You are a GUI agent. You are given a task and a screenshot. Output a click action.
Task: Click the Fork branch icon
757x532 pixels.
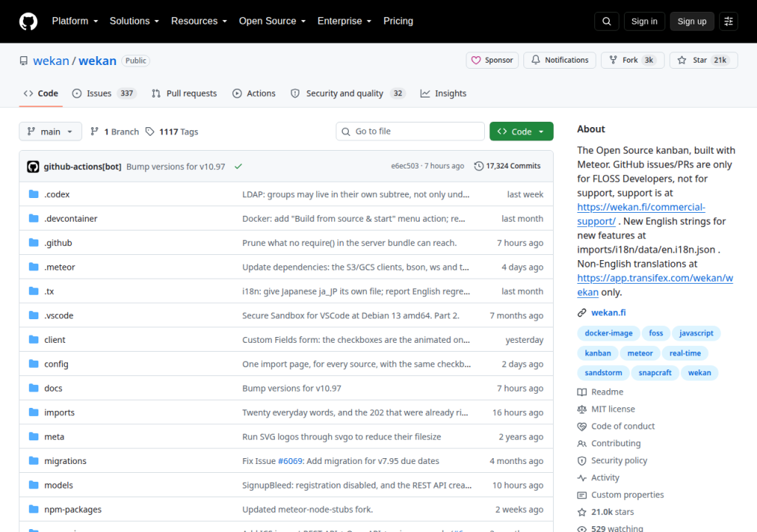tap(613, 60)
